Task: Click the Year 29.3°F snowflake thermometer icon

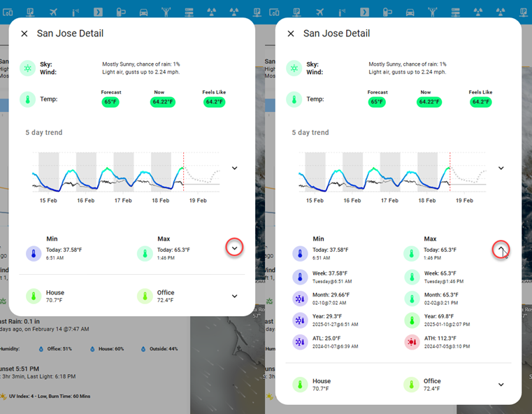Action: tap(300, 320)
